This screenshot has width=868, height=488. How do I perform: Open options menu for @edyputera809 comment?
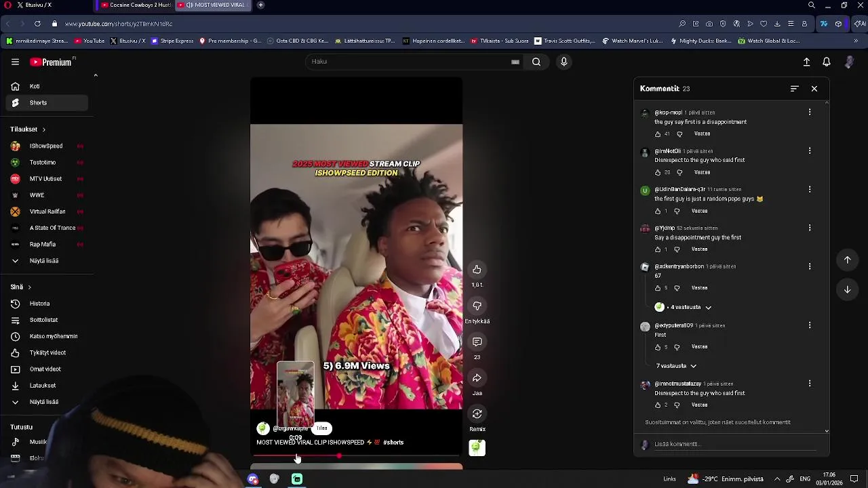pyautogui.click(x=809, y=325)
